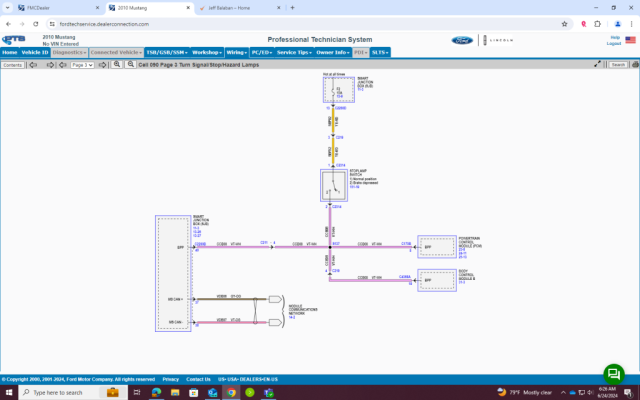This screenshot has height=400, width=640.
Task: Expand the SLTS menu
Action: pyautogui.click(x=380, y=53)
